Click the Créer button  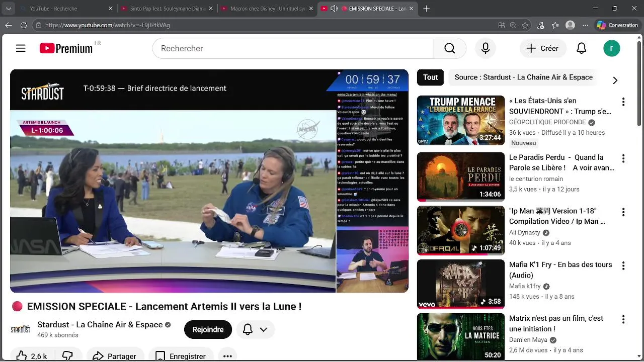pos(542,48)
